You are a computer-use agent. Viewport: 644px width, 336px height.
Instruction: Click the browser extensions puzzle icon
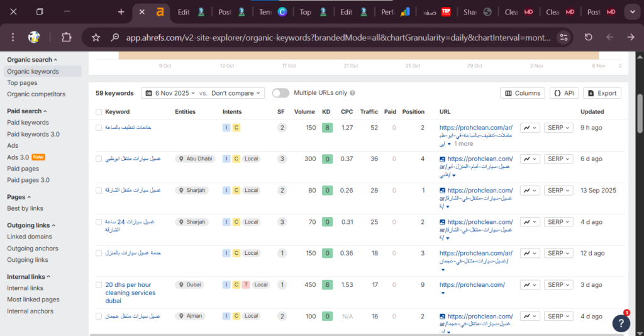(x=66, y=37)
